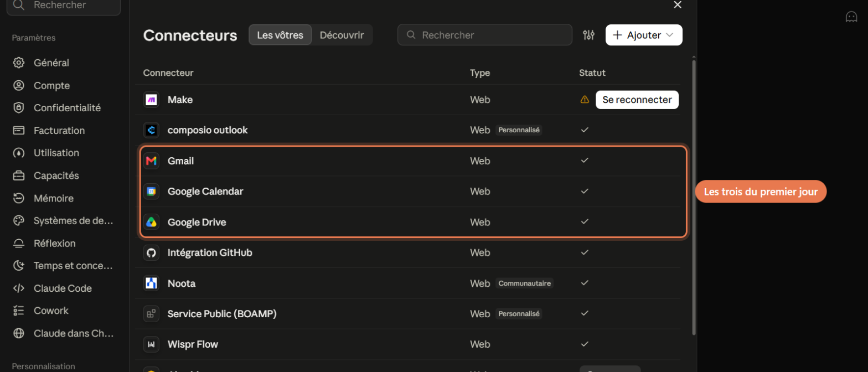The height and width of the screenshot is (372, 868).
Task: Select the composio outlook connector name
Action: (208, 130)
